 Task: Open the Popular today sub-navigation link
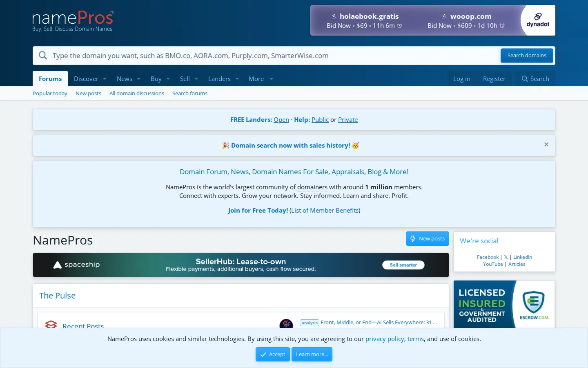pos(50,93)
